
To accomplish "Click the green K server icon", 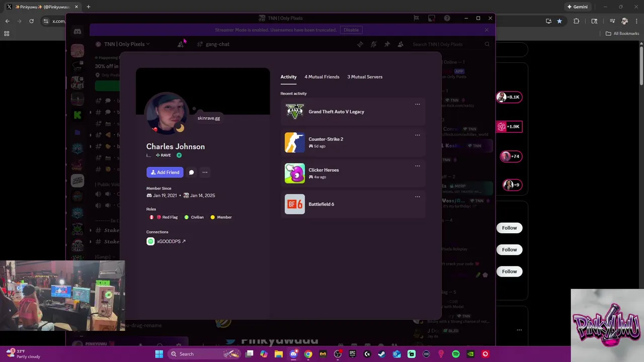I will pos(77,115).
